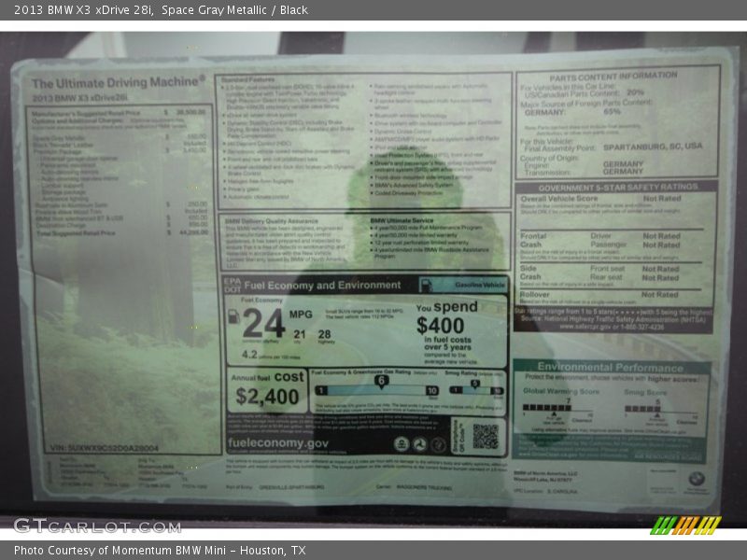This screenshot has width=747, height=560.
Task: Click the gas pump icon beside Gasoline Vehicle
Action: pos(426,286)
